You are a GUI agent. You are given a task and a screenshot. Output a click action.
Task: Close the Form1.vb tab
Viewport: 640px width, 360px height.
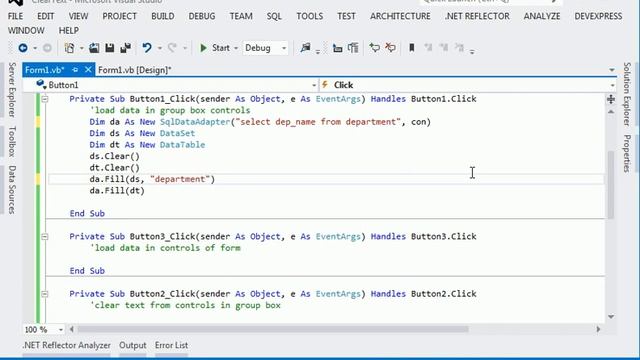tap(88, 70)
